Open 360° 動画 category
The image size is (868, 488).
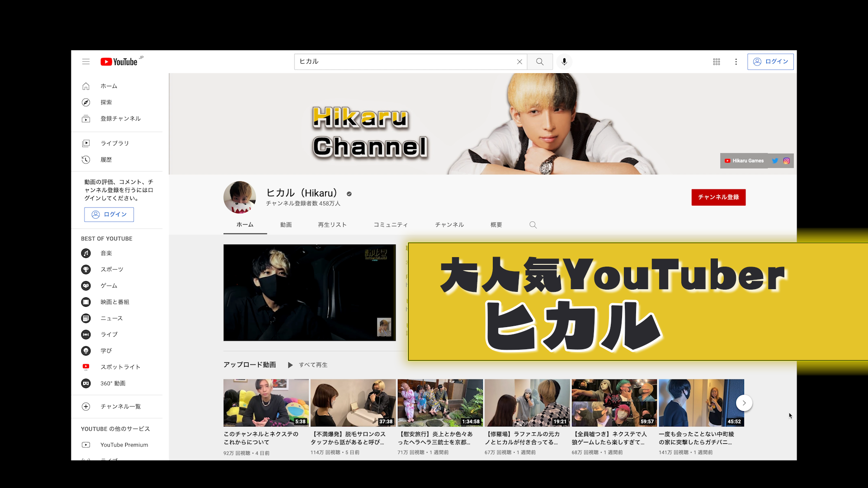(x=117, y=384)
